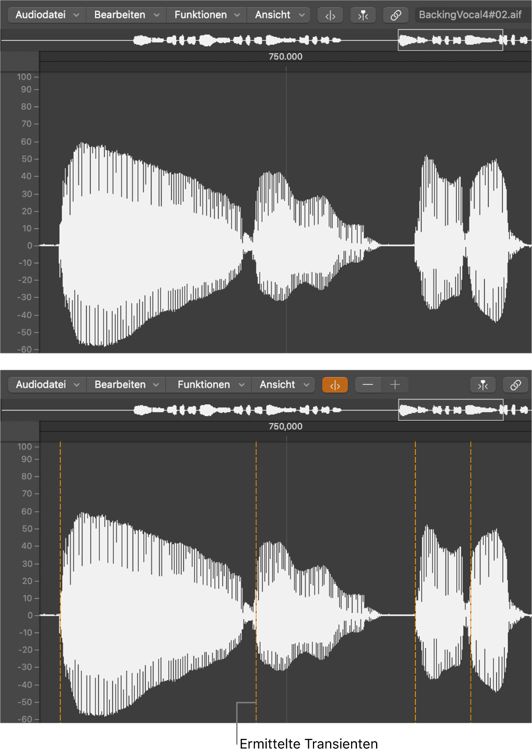Click the link icon next to BackingVocal4#02.aif

[396, 15]
